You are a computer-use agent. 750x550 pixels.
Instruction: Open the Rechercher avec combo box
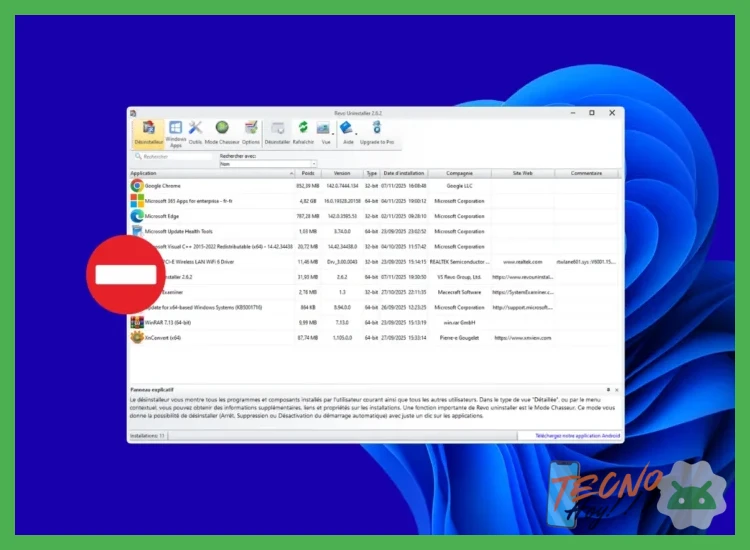pos(268,164)
